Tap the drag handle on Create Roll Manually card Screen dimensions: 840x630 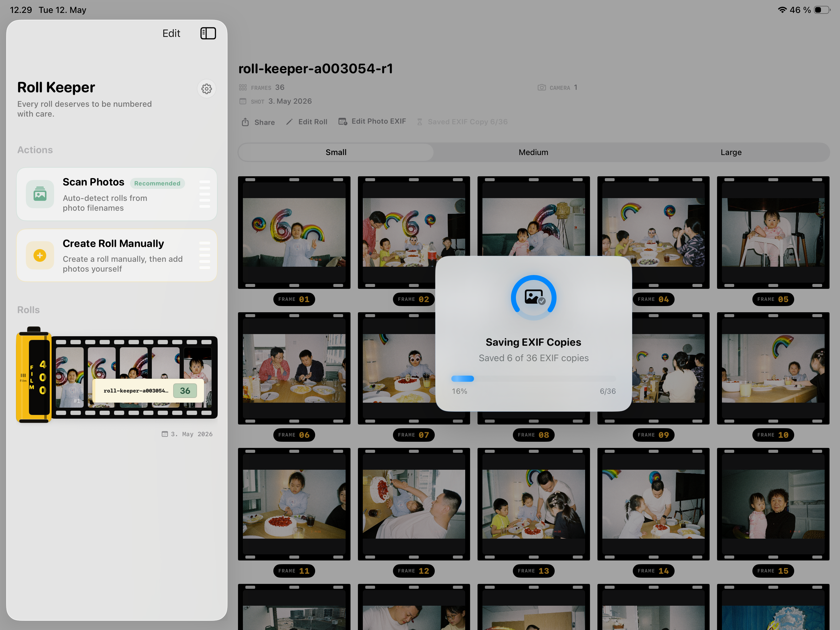coord(205,255)
